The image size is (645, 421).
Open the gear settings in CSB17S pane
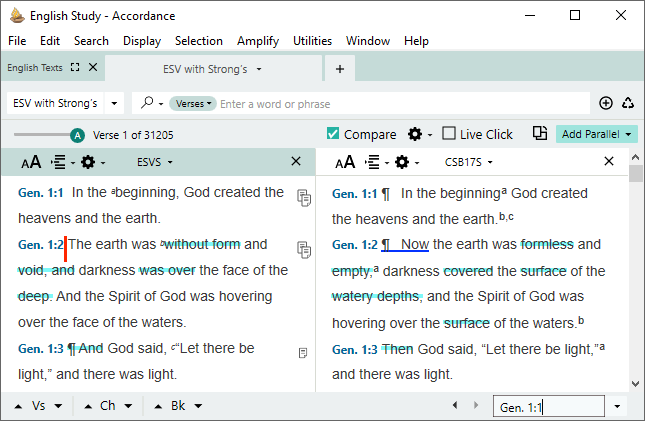402,162
